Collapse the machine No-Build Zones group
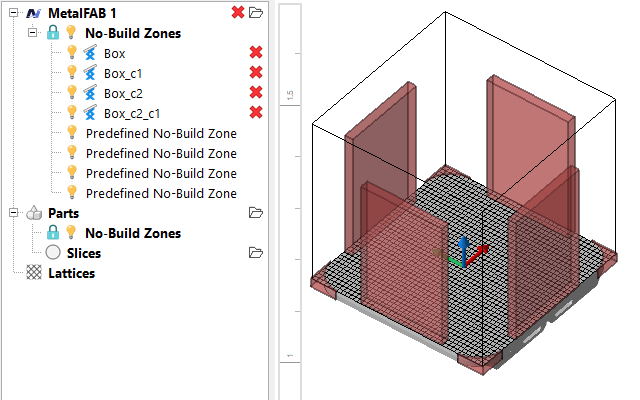The height and width of the screenshot is (400, 640). pyautogui.click(x=32, y=32)
